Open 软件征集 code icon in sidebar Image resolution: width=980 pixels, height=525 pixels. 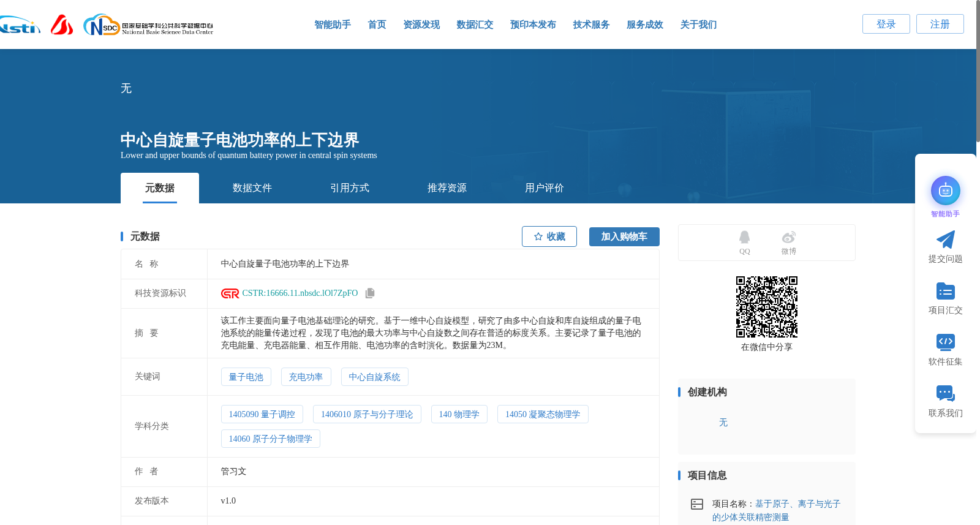tap(946, 342)
